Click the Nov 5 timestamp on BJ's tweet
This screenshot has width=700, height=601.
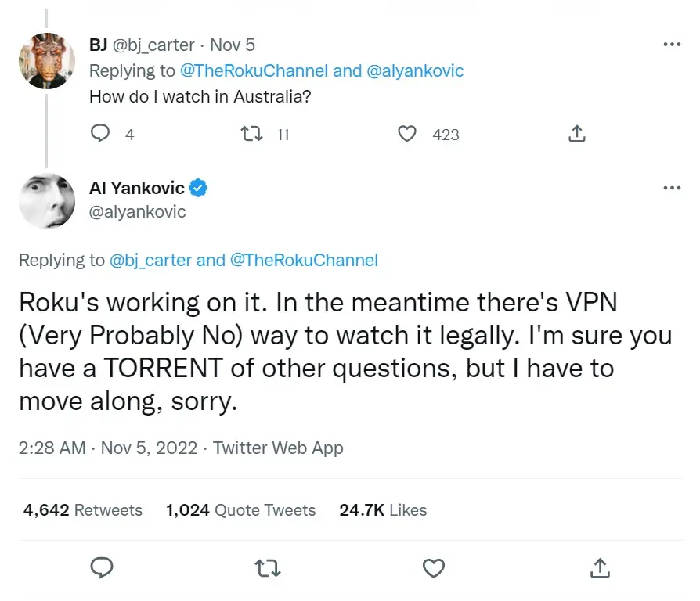pos(233,45)
